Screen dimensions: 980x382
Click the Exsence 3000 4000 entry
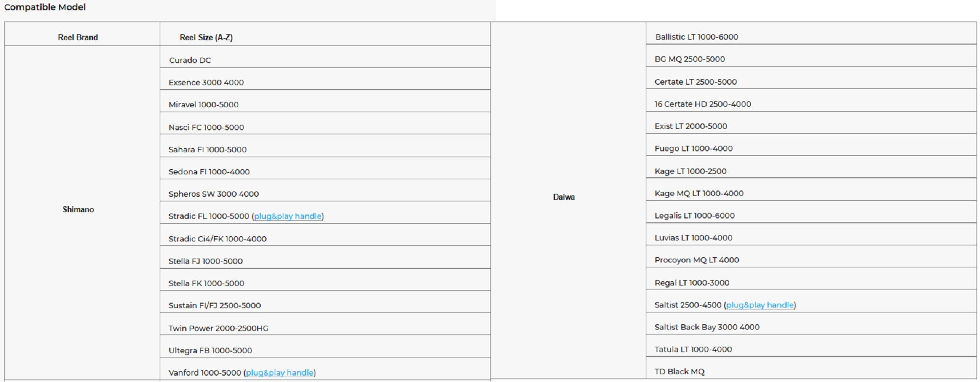click(206, 83)
